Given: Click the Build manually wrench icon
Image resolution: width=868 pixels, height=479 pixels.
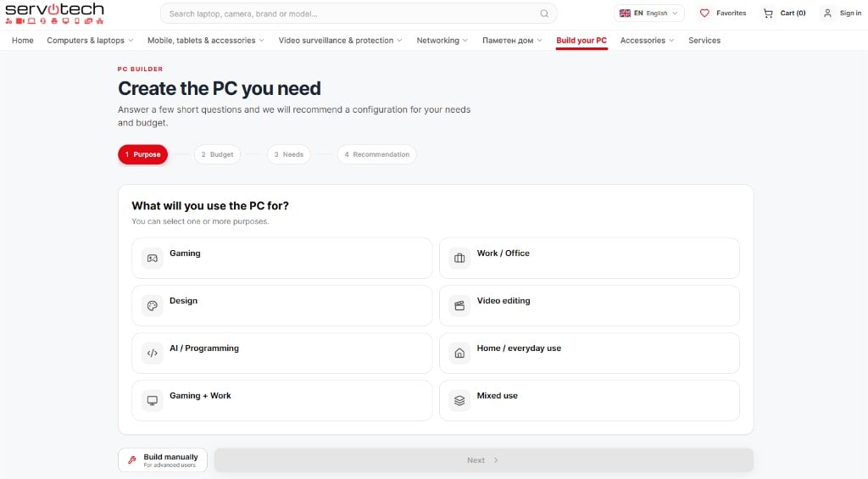Looking at the screenshot, I should tap(131, 460).
